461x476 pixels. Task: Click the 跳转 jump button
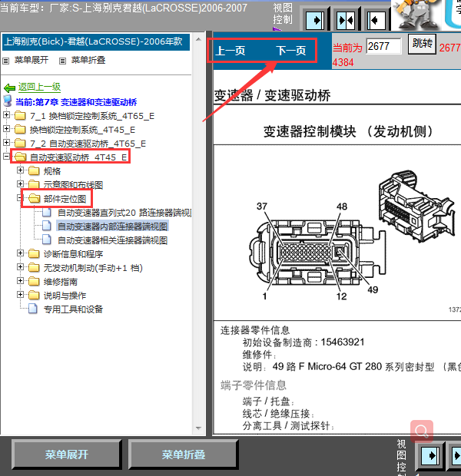pyautogui.click(x=422, y=44)
